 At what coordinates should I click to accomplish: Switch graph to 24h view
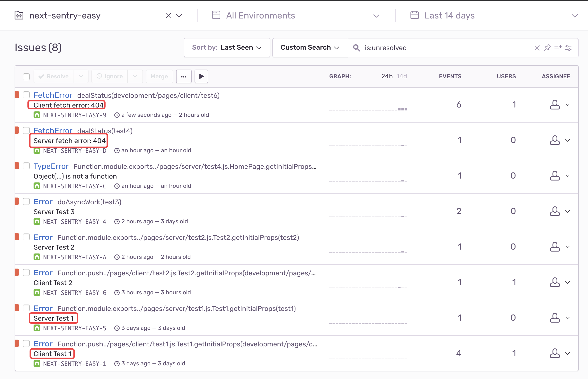click(x=387, y=76)
